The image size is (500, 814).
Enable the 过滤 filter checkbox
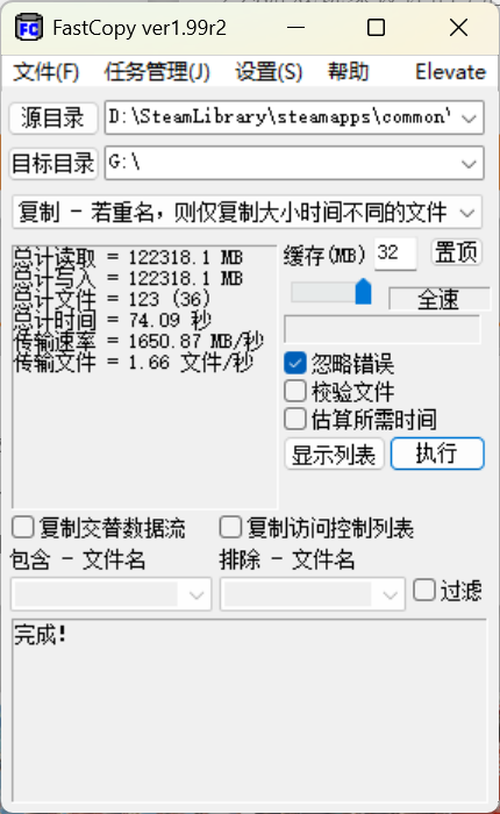(x=424, y=590)
